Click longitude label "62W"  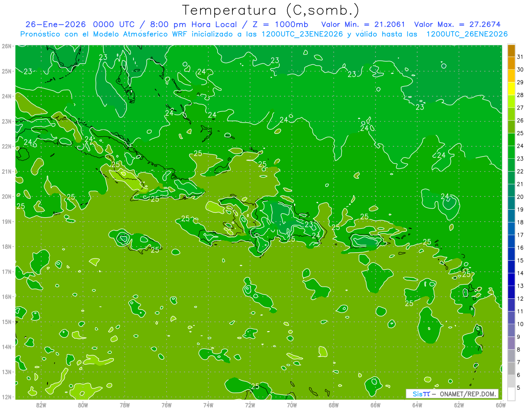pyautogui.click(x=459, y=405)
